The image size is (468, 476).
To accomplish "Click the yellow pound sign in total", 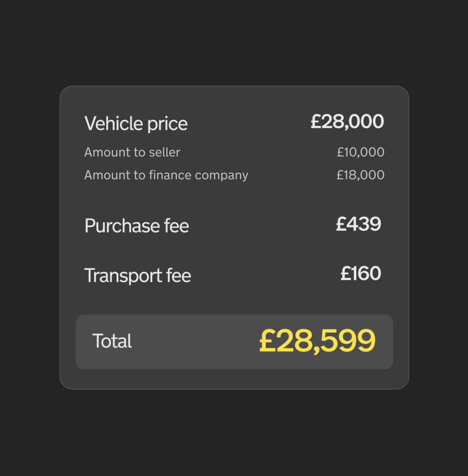I will (267, 341).
